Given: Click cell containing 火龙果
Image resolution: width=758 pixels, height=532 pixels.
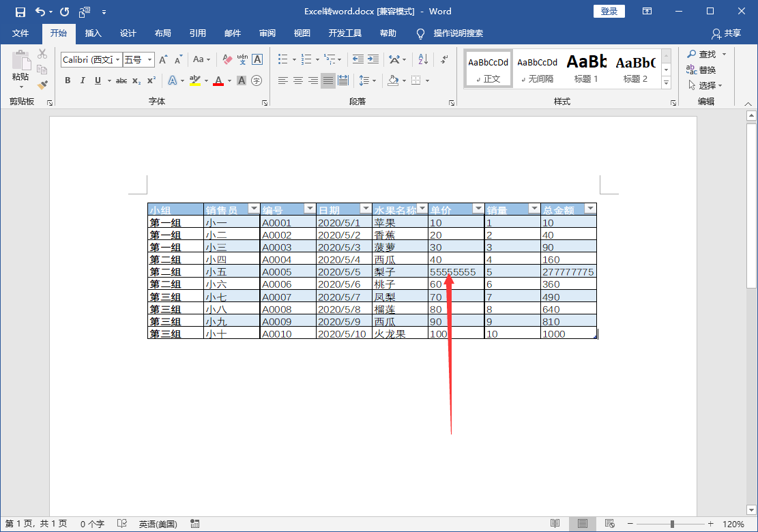Looking at the screenshot, I should pos(400,334).
